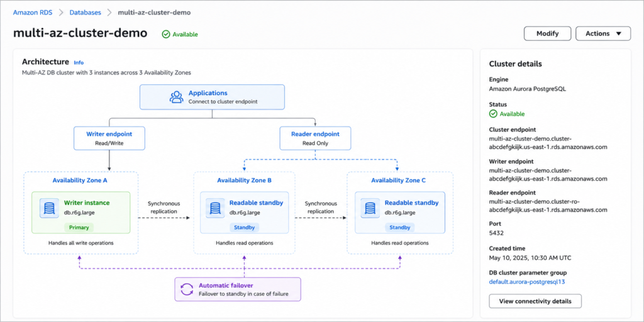Select the Writer endpoint Read/Write box
The height and width of the screenshot is (322, 644).
[x=109, y=138]
